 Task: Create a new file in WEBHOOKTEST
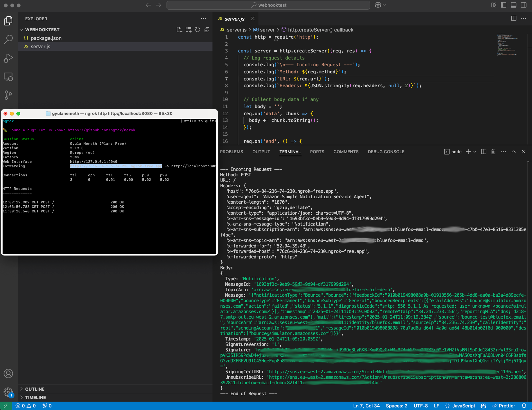click(179, 30)
